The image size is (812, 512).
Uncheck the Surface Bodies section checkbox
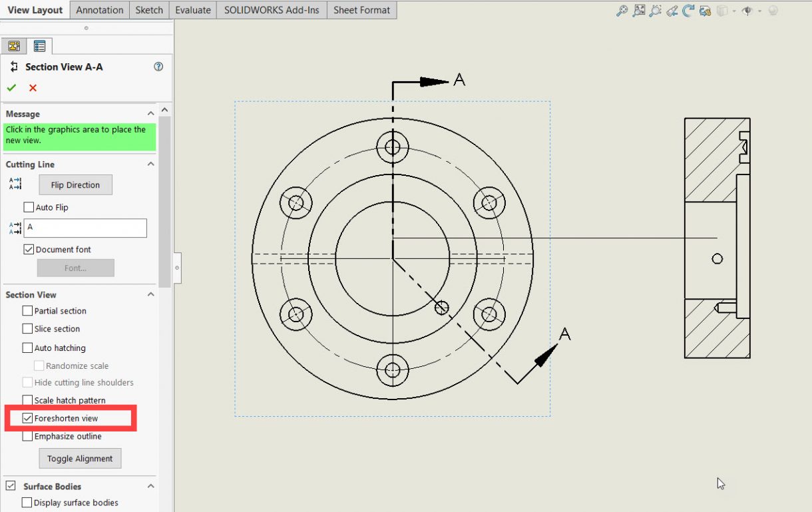11,486
